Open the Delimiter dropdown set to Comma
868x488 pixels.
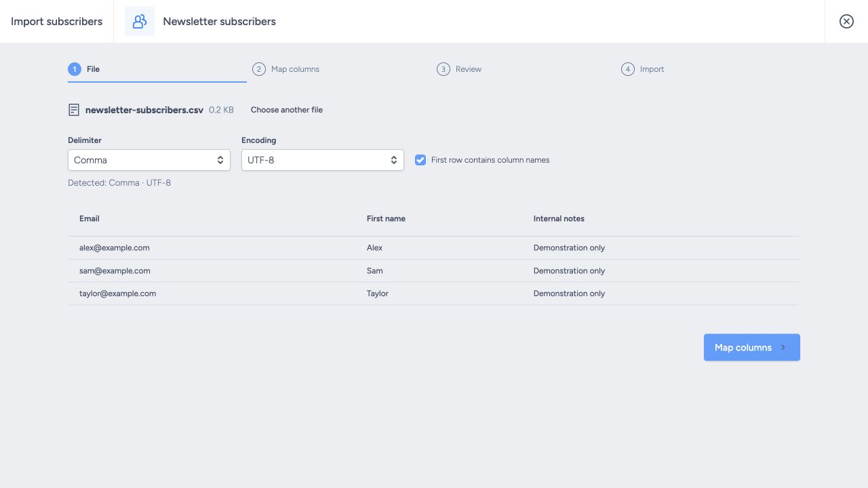(x=149, y=160)
